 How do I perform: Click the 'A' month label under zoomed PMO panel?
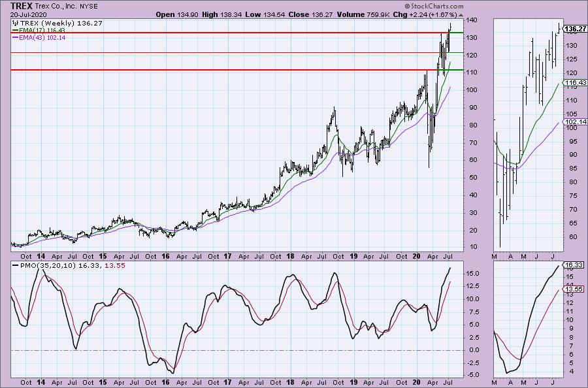pyautogui.click(x=510, y=382)
